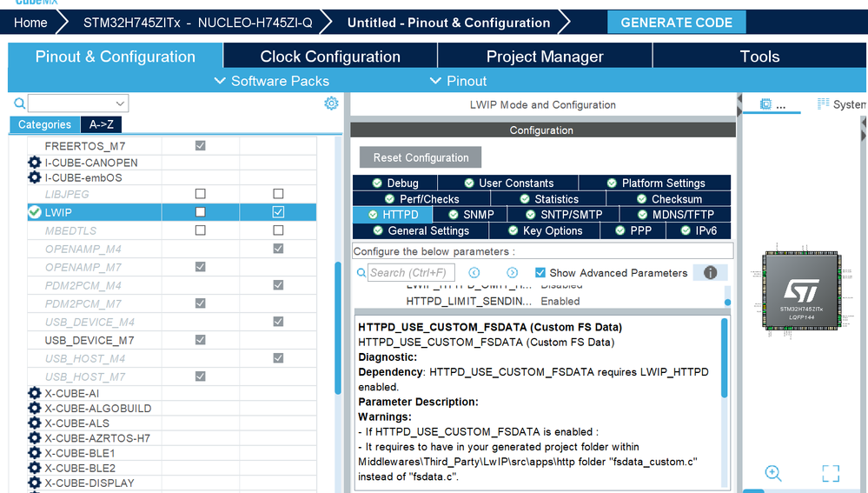This screenshot has height=493, width=868.
Task: Click the X-CUBE-ALS package gear icon
Action: [x=35, y=423]
